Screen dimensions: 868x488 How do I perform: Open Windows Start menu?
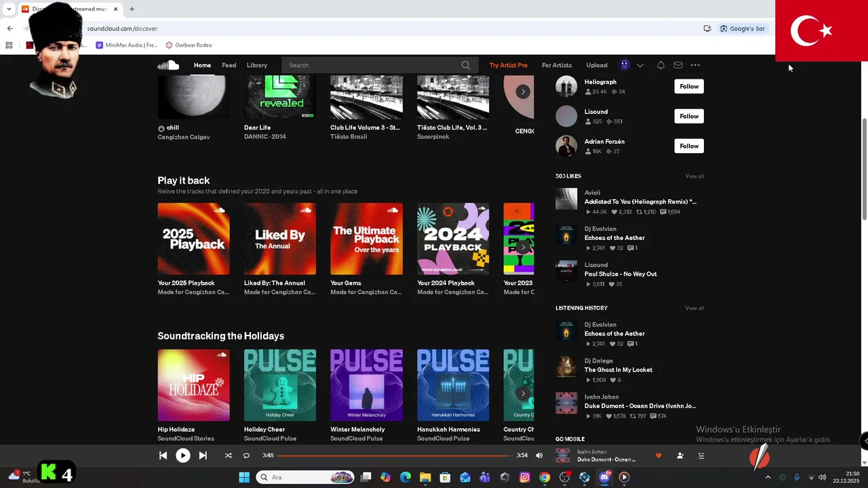(244, 477)
